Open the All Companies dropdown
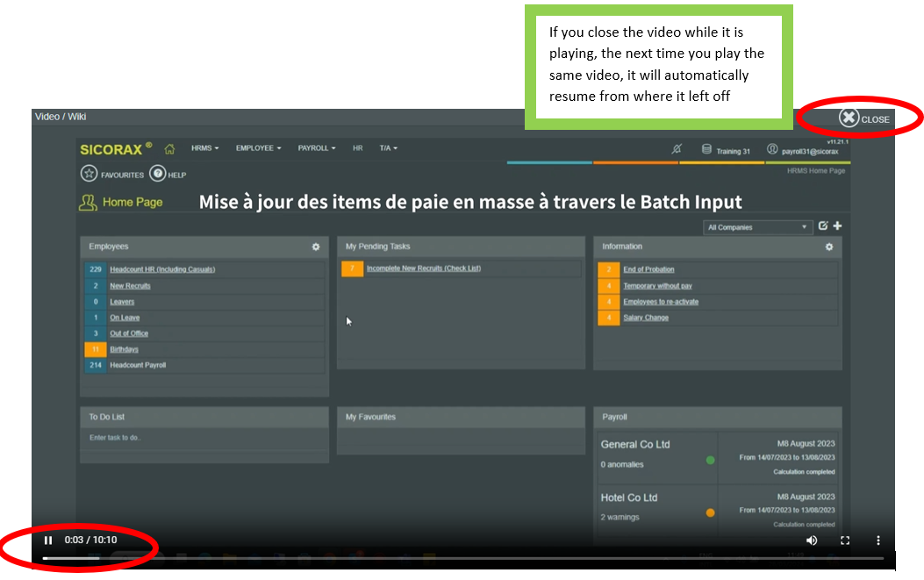924x580 pixels. tap(757, 227)
